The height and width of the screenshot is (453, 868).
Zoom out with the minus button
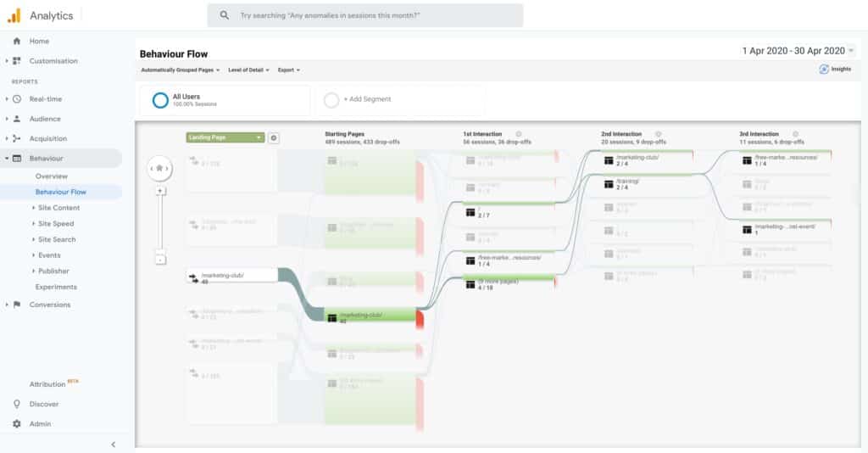click(x=160, y=260)
